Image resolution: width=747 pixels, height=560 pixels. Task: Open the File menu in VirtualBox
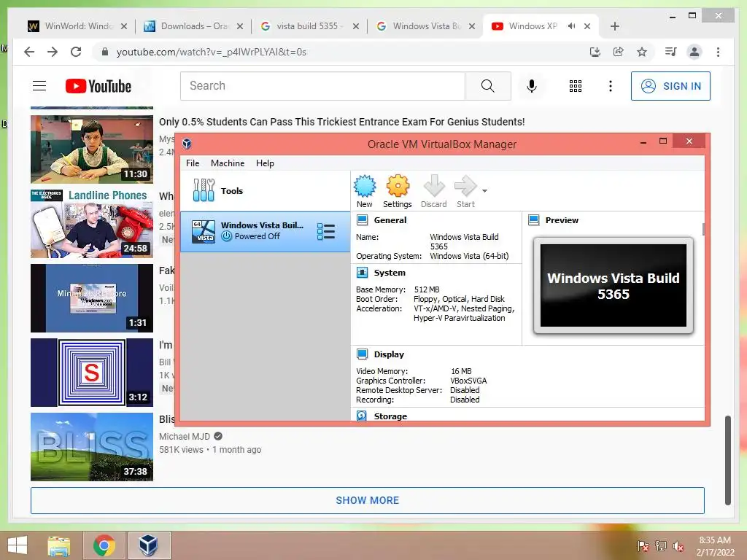click(193, 163)
